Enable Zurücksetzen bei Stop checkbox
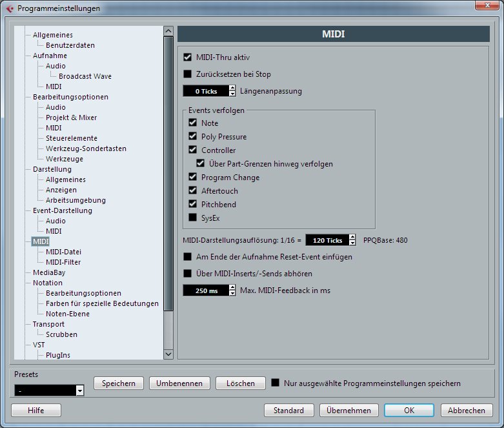Image resolution: width=504 pixels, height=428 pixels. click(187, 74)
